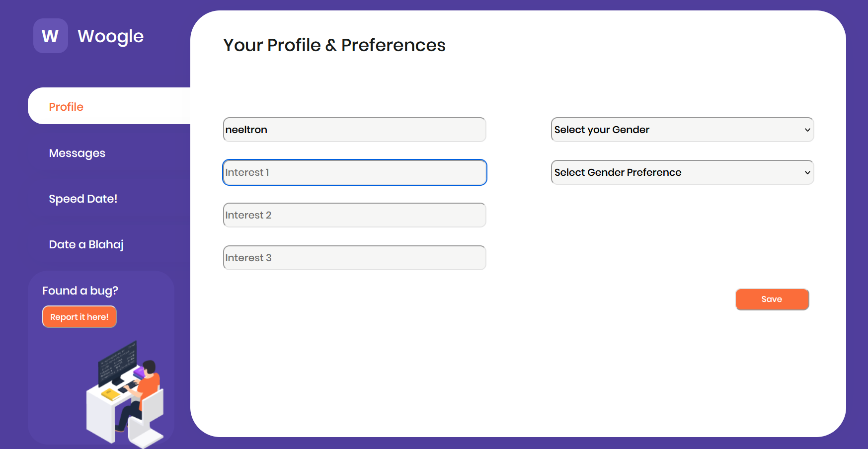Click the Woogle brand name
Image resolution: width=868 pixels, height=449 pixels.
point(110,36)
